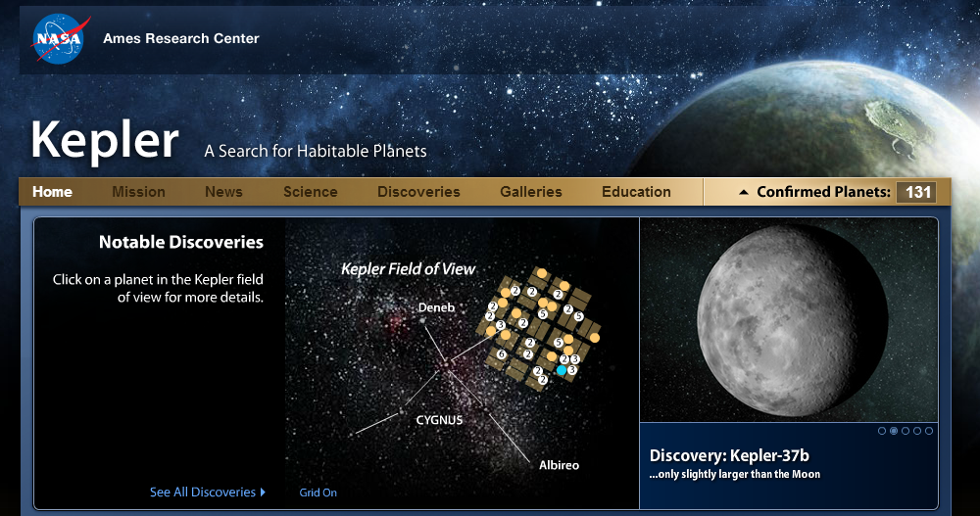Open the Discovery: Kepler-37b headline
The width and height of the screenshot is (980, 516).
tap(729, 455)
